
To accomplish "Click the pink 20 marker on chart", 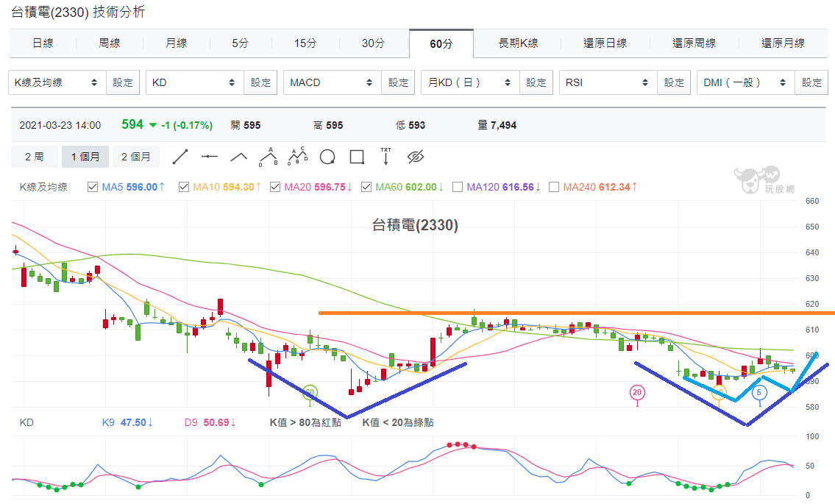I will click(x=637, y=393).
